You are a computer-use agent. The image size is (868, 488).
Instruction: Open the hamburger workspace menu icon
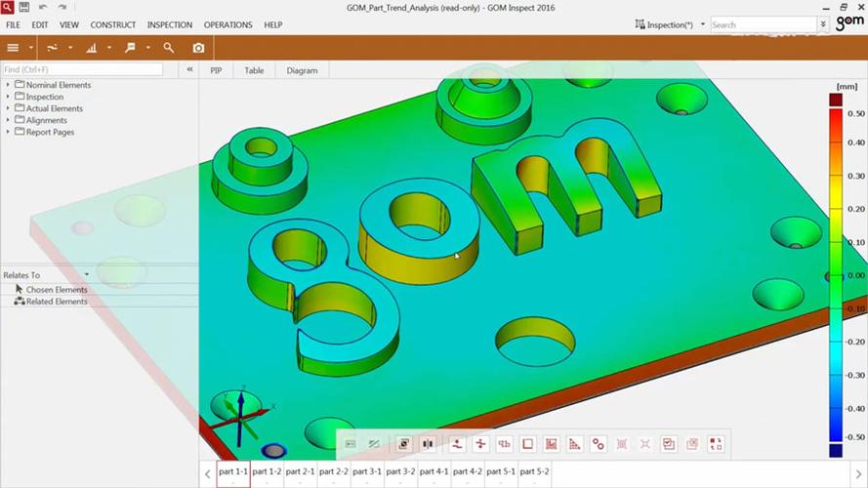click(13, 48)
